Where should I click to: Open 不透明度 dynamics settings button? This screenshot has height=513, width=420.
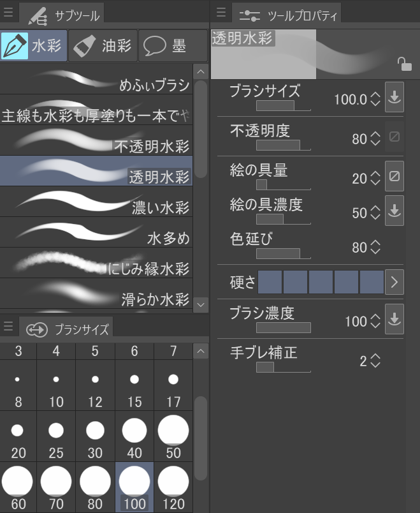point(394,137)
